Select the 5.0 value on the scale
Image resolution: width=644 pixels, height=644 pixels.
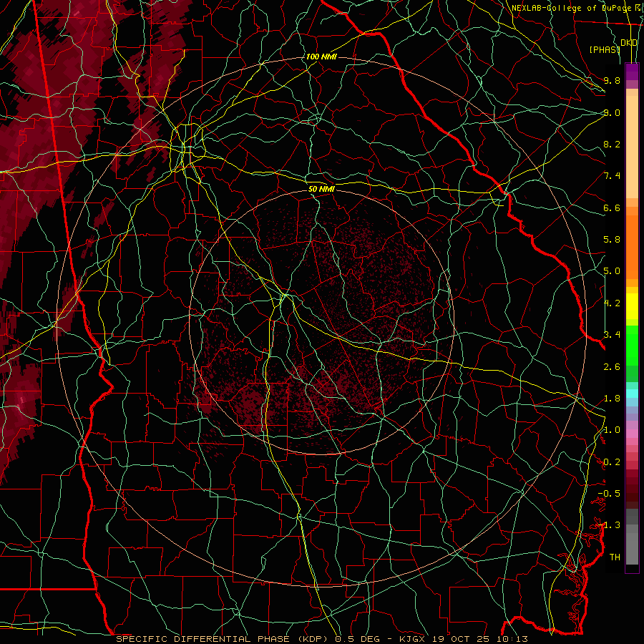coord(612,271)
